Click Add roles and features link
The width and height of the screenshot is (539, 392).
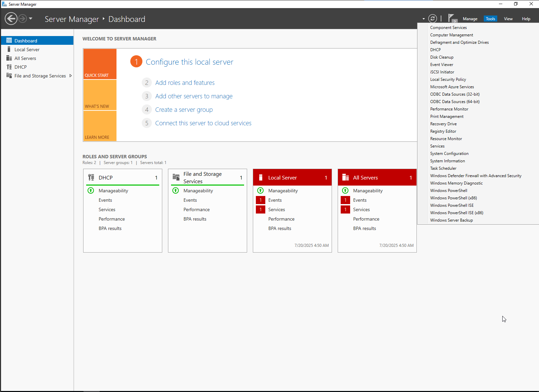point(185,83)
